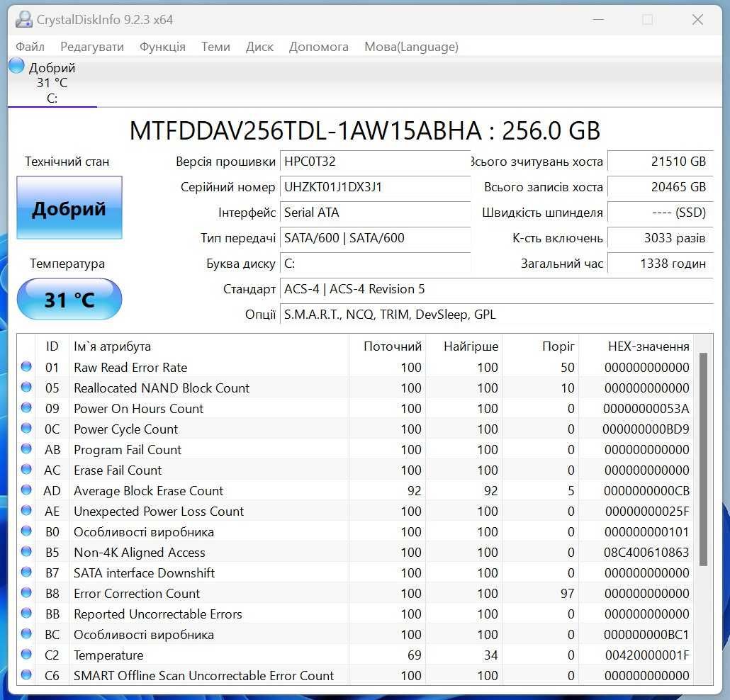Screen dimensions: 730x700
Task: Click status orb for Erase Fail Count
Action: coord(26,469)
